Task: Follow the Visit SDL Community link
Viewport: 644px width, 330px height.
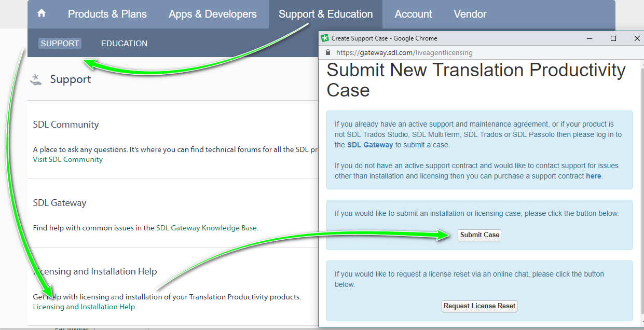Action: click(x=68, y=159)
